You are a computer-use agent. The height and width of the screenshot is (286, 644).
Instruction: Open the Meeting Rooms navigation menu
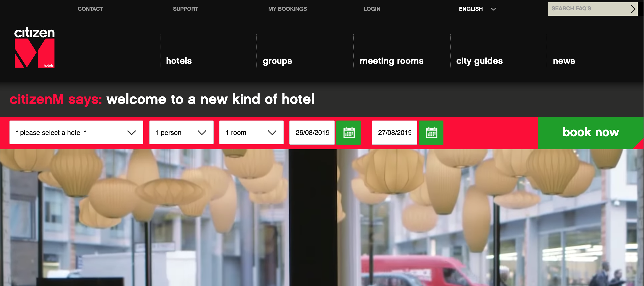coord(391,61)
